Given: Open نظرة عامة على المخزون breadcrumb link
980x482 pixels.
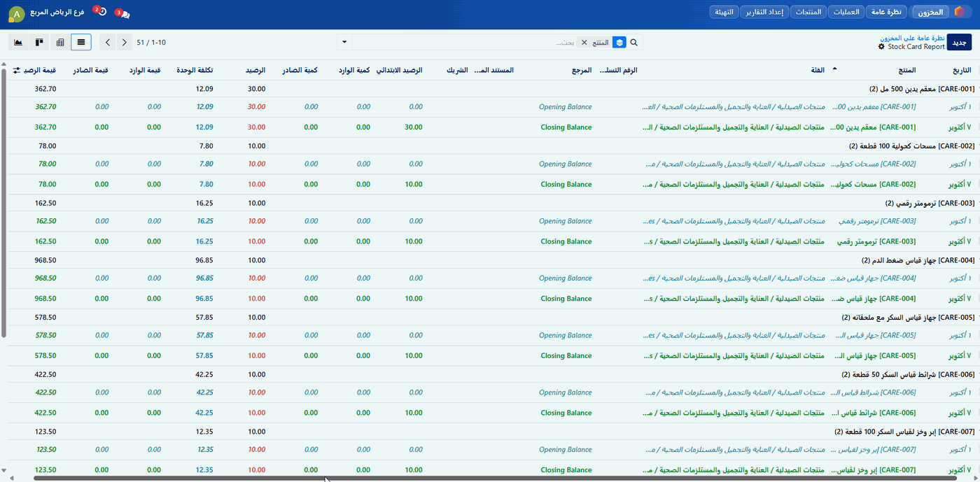Looking at the screenshot, I should [x=912, y=38].
